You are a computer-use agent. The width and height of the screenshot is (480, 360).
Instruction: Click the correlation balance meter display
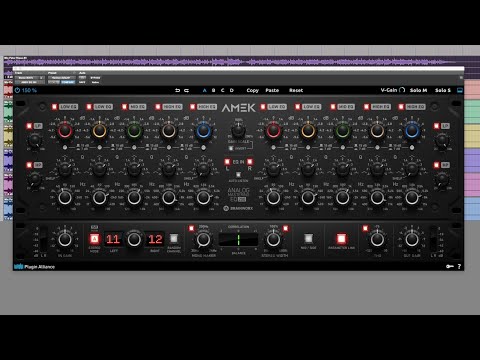coord(238,239)
